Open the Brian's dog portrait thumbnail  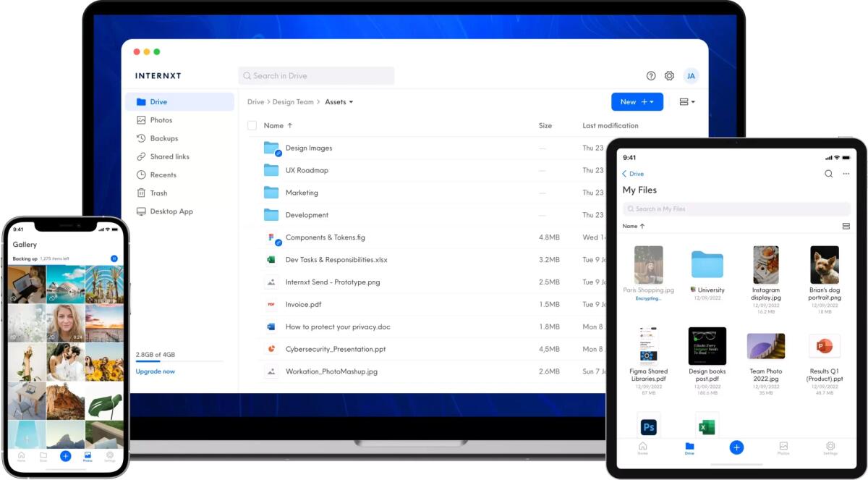coord(824,264)
